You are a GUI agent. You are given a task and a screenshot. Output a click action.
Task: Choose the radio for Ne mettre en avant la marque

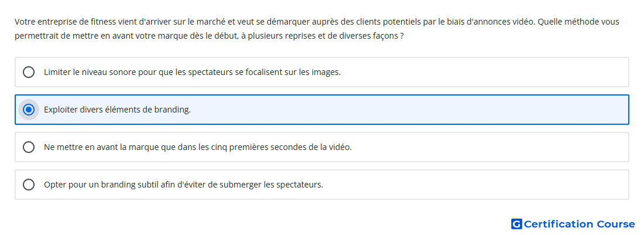29,147
